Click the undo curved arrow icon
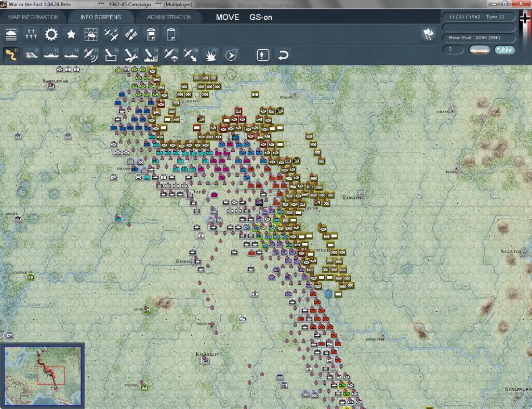The height and width of the screenshot is (409, 532). 283,55
